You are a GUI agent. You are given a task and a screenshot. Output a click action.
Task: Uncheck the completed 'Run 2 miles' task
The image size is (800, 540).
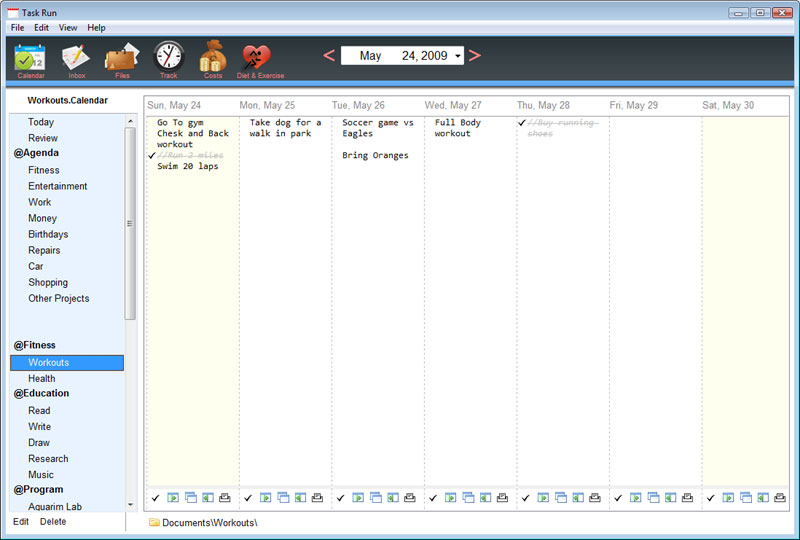tap(152, 156)
